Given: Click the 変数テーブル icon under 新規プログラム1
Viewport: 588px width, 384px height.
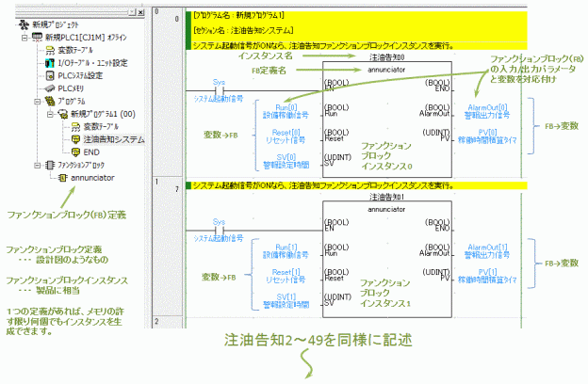Looking at the screenshot, I should [75, 127].
